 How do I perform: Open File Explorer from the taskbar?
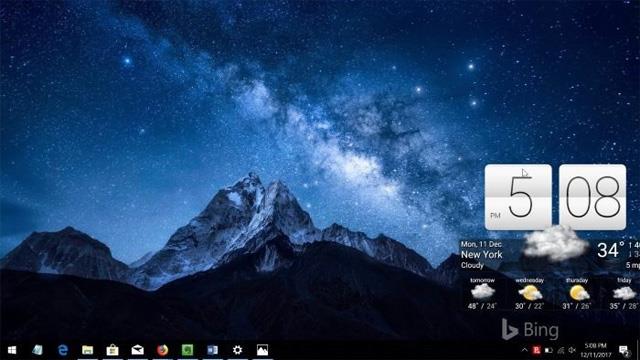pyautogui.click(x=87, y=350)
